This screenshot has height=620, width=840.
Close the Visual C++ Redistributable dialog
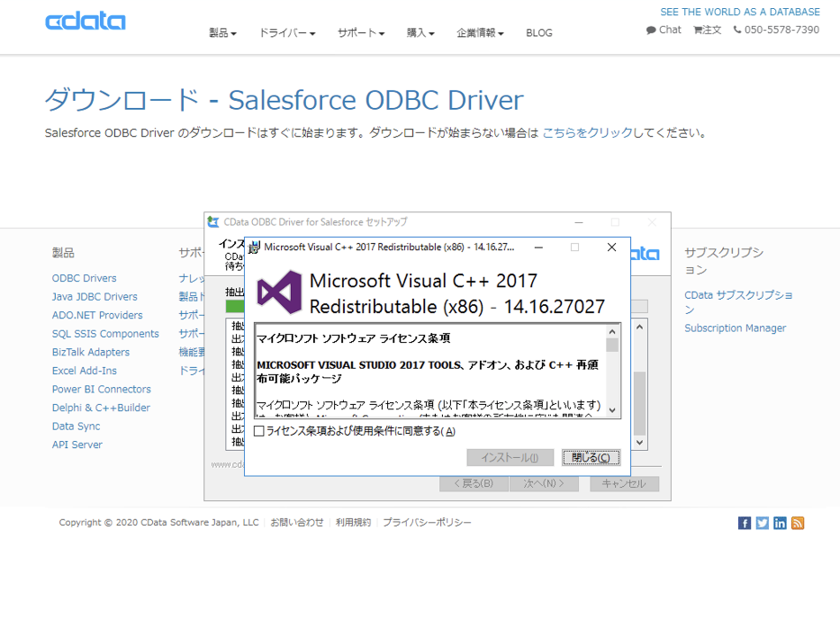[x=611, y=247]
